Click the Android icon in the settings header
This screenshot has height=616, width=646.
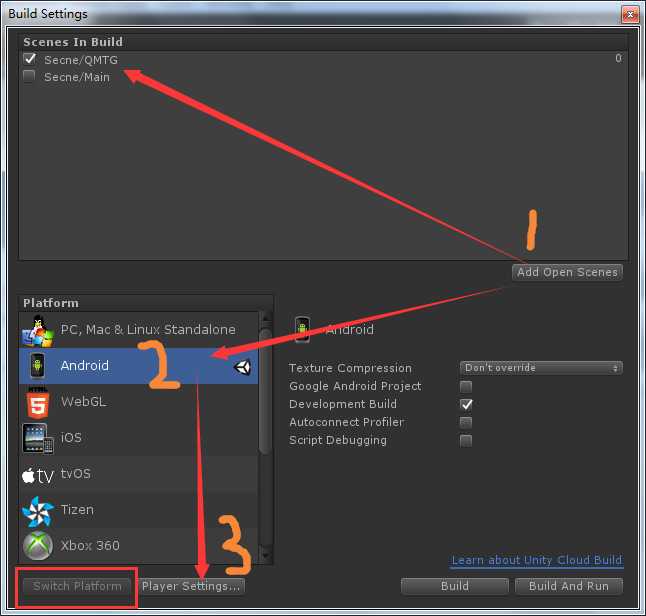click(x=302, y=329)
